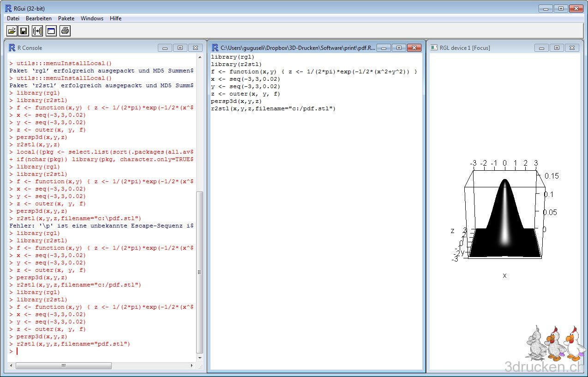This screenshot has width=588, height=377.
Task: Close the pdf.R script editor window
Action: coord(414,48)
